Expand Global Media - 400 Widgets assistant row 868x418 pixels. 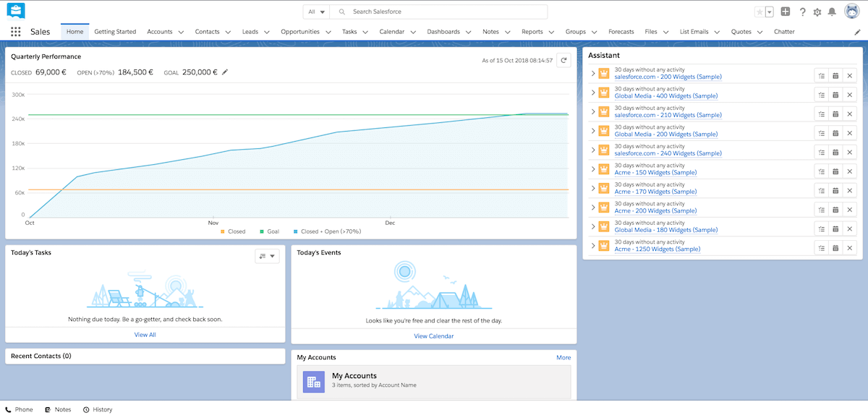(593, 93)
